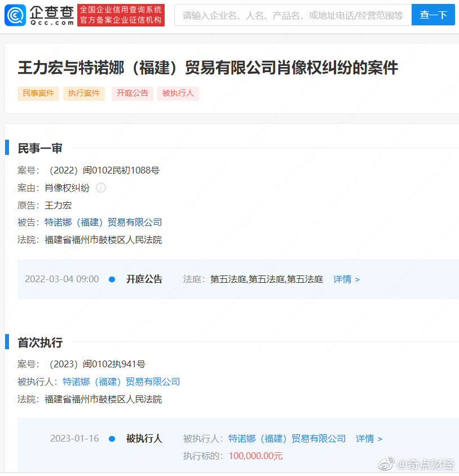Click the case title heading 王力宏与特诺娜

click(x=208, y=68)
